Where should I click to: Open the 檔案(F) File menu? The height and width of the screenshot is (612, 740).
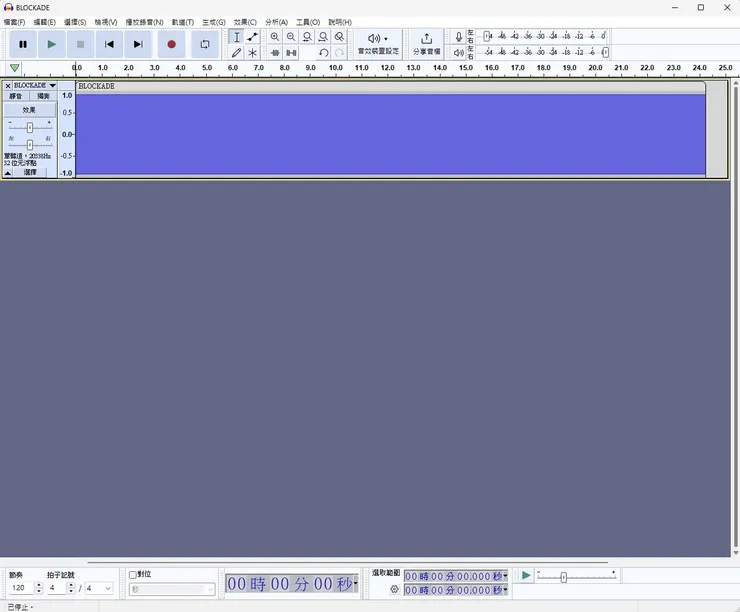[14, 22]
